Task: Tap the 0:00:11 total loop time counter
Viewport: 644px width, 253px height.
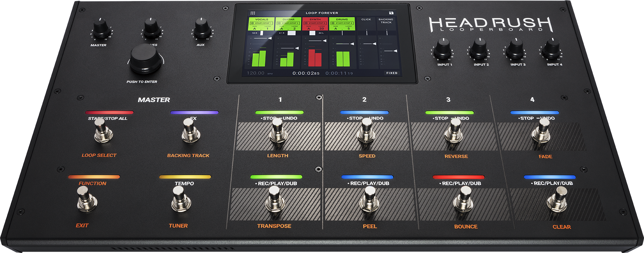Action: click(339, 73)
